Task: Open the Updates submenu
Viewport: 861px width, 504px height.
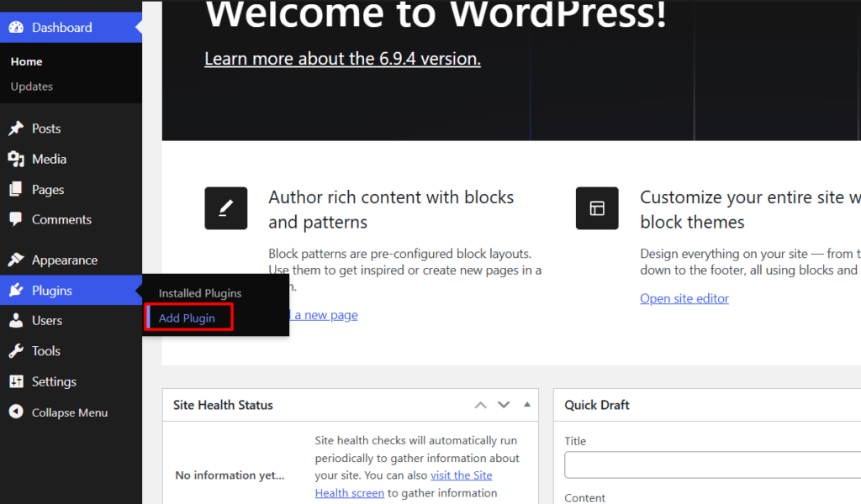Action: (32, 87)
